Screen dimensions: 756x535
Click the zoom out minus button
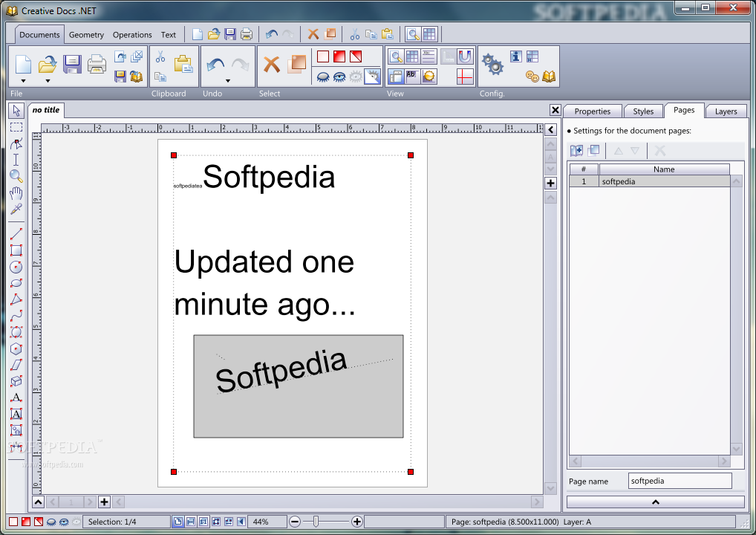point(295,522)
